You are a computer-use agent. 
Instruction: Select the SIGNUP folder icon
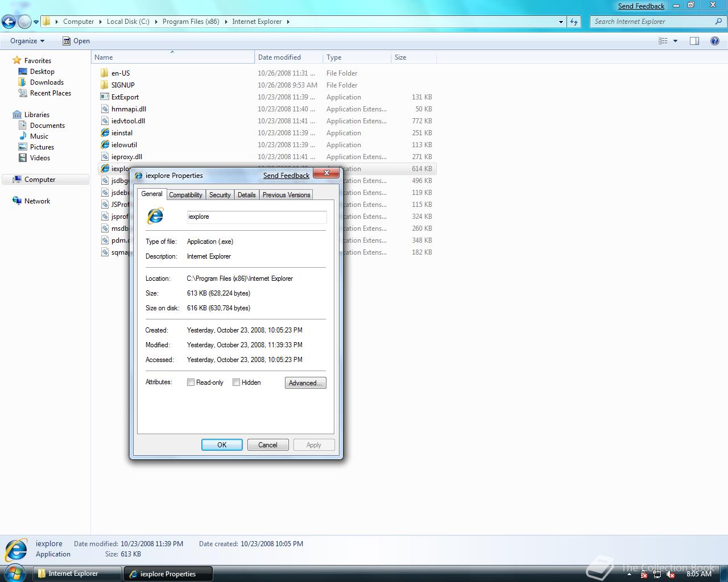(105, 85)
